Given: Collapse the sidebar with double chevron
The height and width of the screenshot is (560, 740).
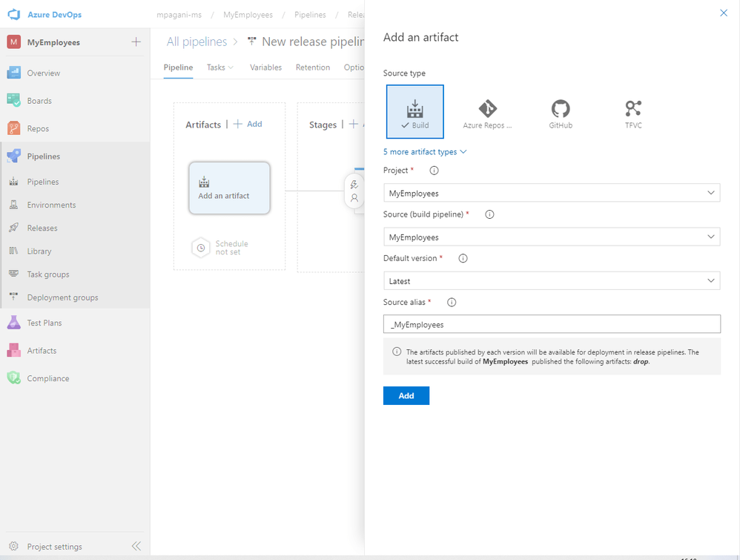Looking at the screenshot, I should tap(136, 547).
